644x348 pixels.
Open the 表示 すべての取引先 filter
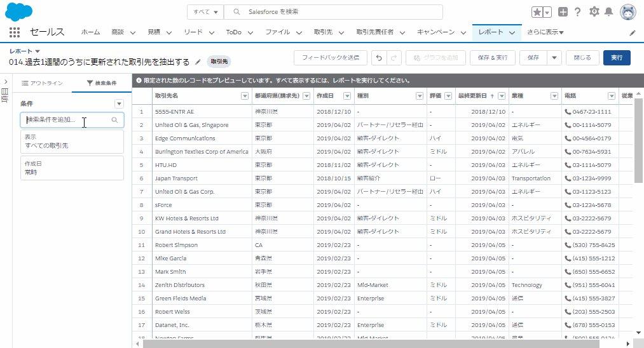click(72, 142)
